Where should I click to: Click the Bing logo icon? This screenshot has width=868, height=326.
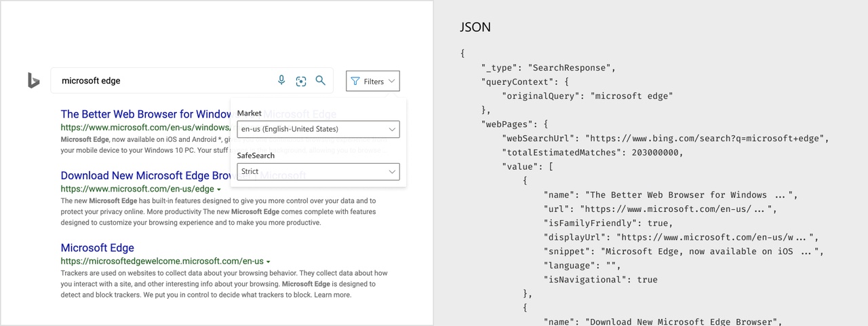(33, 80)
